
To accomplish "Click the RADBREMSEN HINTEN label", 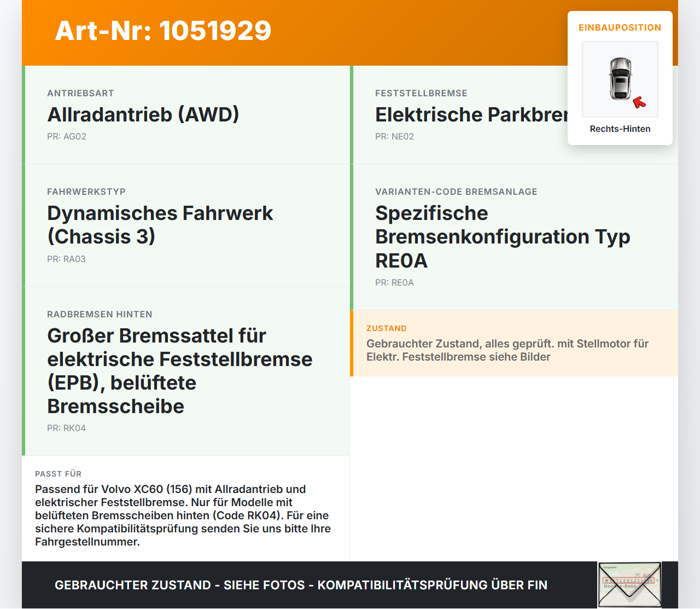I will tap(100, 314).
